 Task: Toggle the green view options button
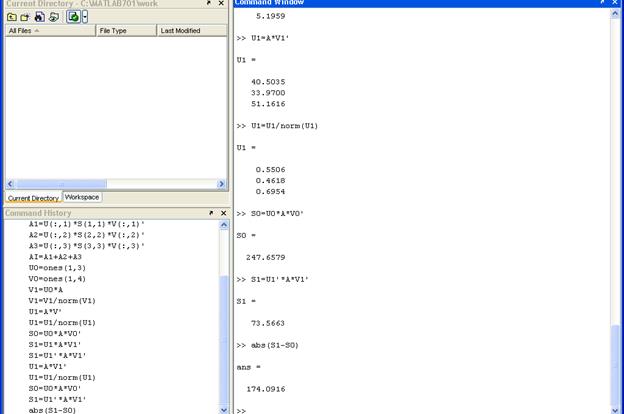[x=73, y=17]
